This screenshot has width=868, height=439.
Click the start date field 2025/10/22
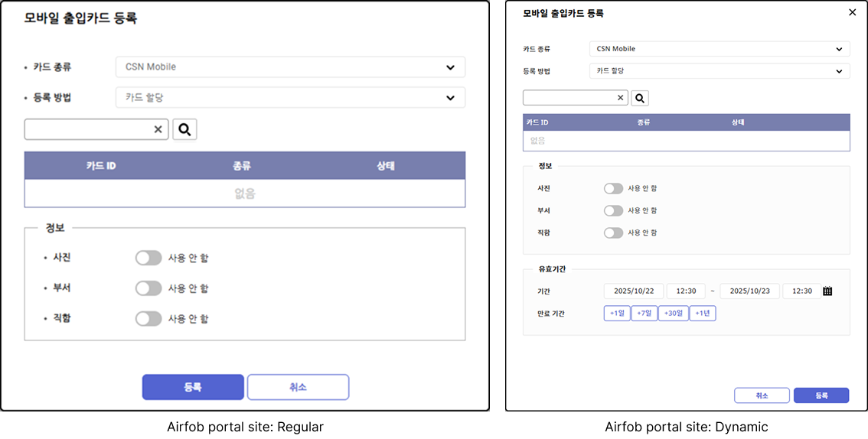coord(633,291)
